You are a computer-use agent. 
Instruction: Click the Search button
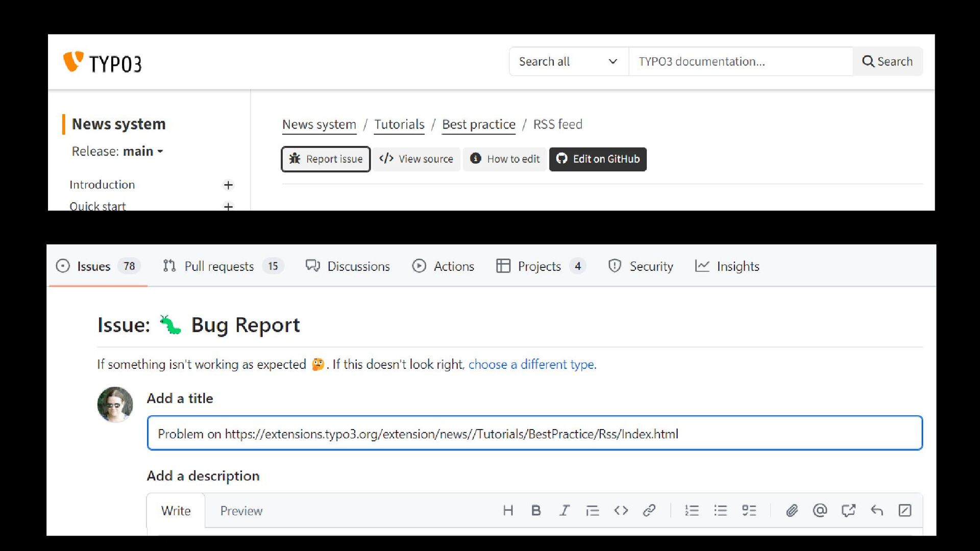[888, 61]
